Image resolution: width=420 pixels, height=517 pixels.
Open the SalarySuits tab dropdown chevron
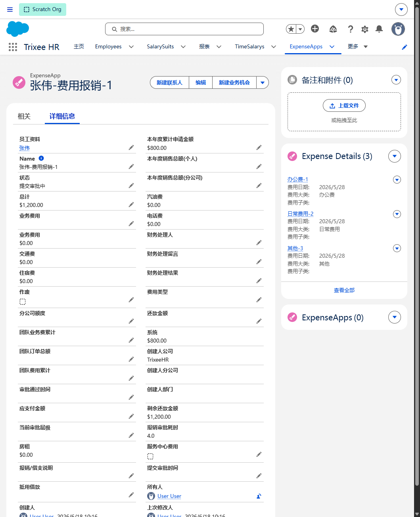point(183,47)
